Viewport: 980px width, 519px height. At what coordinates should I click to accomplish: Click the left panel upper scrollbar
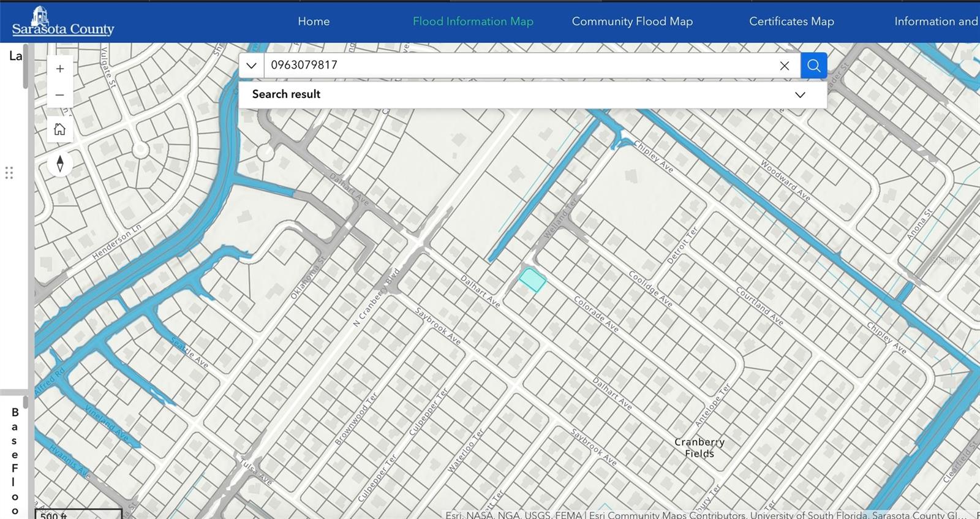[25, 67]
